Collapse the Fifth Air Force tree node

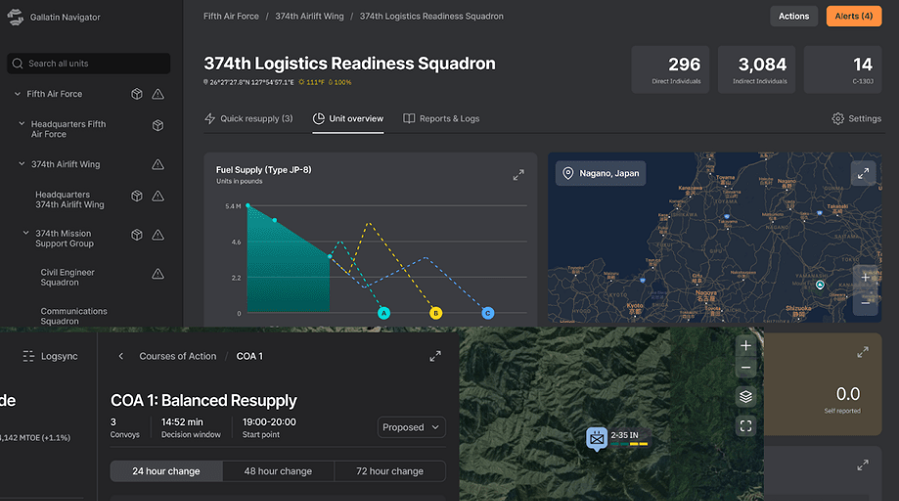18,94
